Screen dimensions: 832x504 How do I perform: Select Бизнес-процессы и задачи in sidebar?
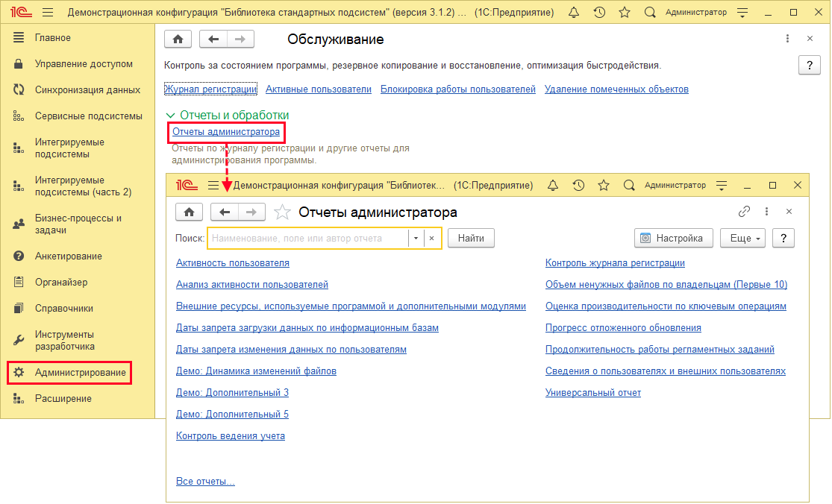pyautogui.click(x=78, y=224)
